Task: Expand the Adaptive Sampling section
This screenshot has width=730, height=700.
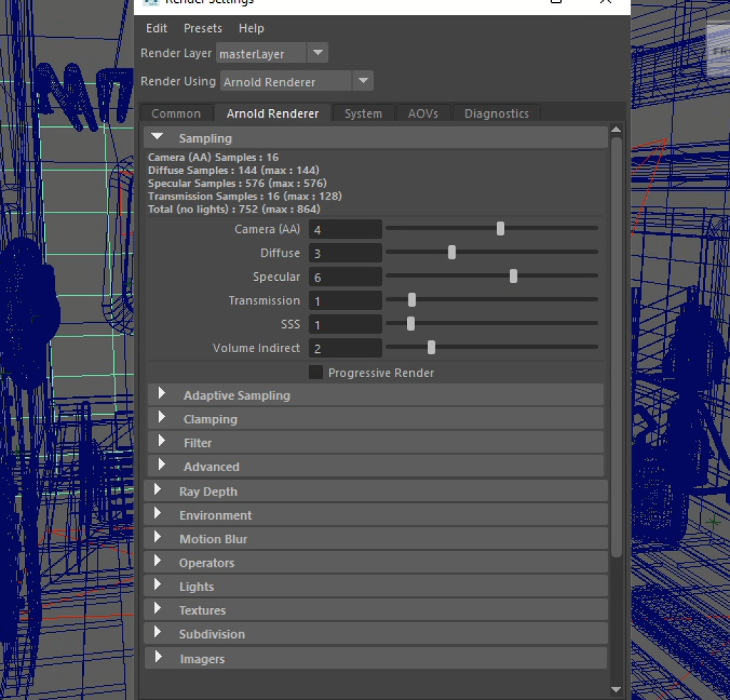Action: [162, 394]
